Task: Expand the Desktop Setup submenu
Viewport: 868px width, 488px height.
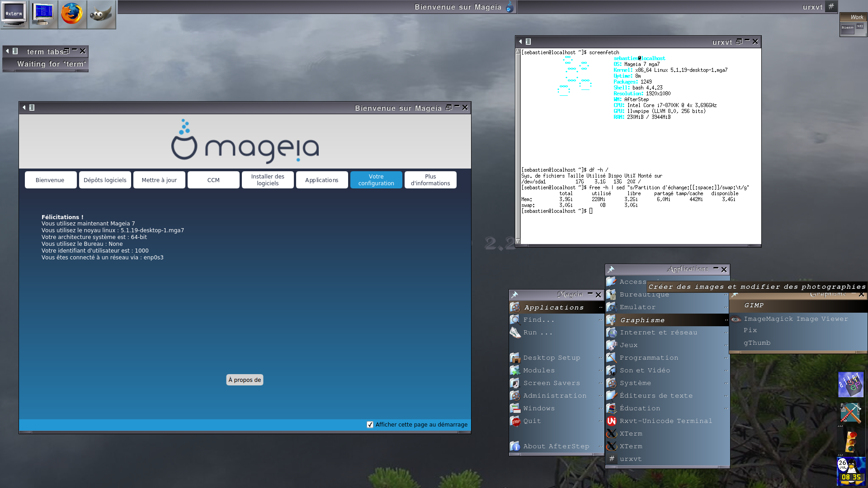Action: 600,358
